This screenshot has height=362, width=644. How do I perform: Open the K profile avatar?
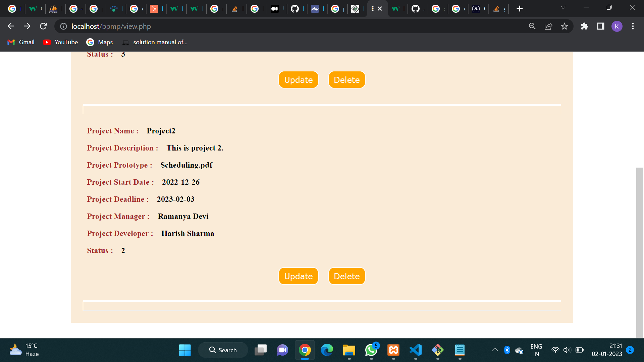(x=617, y=26)
